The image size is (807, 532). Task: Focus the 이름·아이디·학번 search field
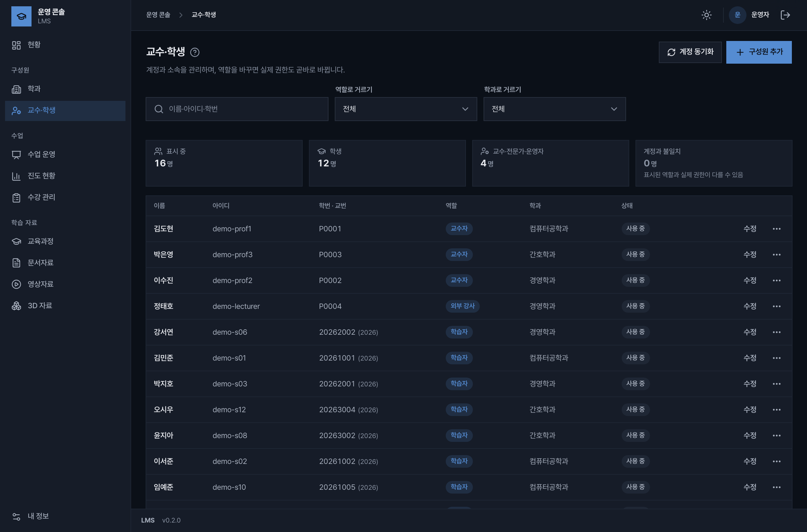tap(237, 109)
